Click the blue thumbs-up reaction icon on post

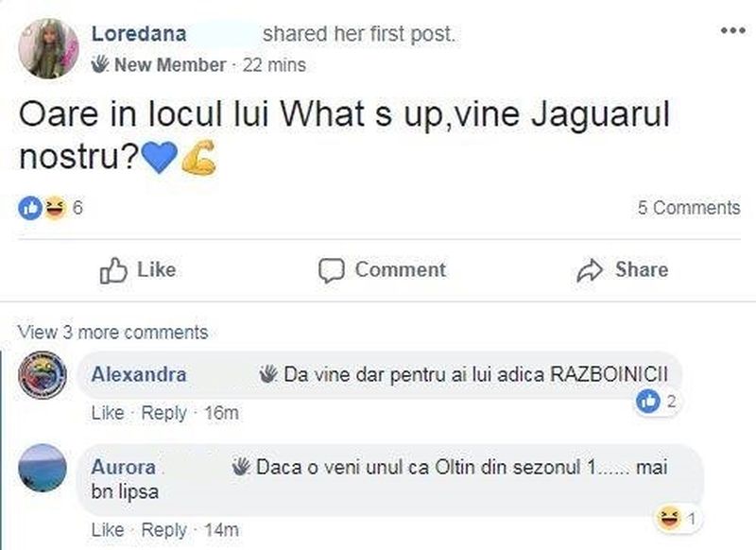coord(29,209)
